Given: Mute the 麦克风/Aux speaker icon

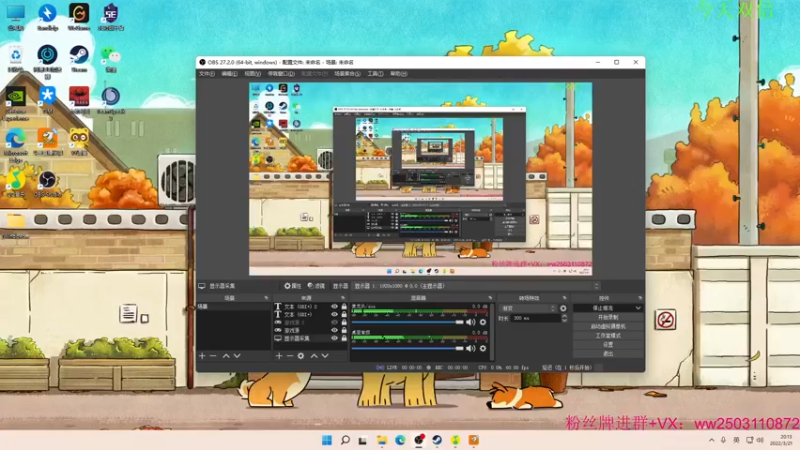Looking at the screenshot, I should (x=470, y=322).
